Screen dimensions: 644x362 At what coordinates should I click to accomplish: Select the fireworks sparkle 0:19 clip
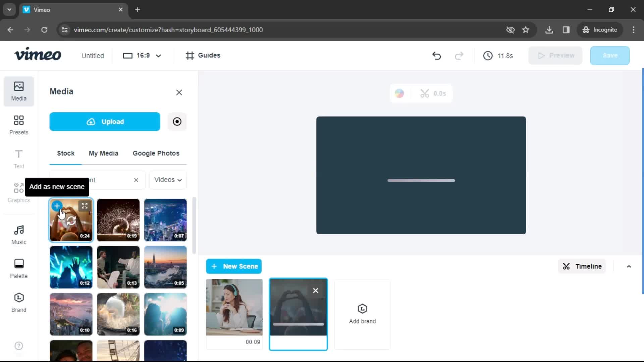[x=118, y=220]
